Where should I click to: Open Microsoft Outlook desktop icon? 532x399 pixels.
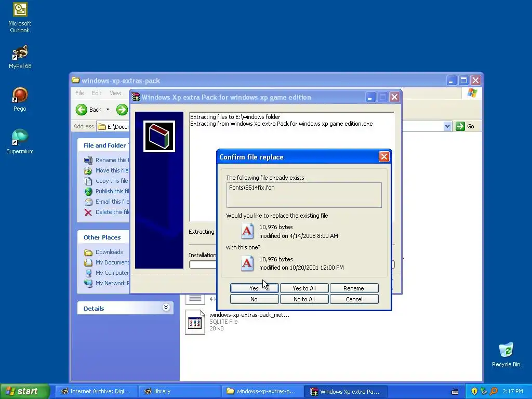tap(20, 18)
